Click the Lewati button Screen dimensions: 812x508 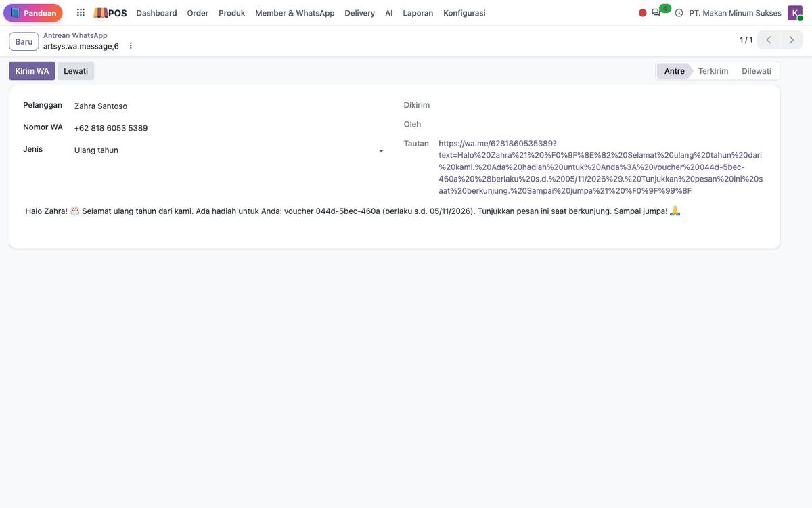(x=76, y=71)
